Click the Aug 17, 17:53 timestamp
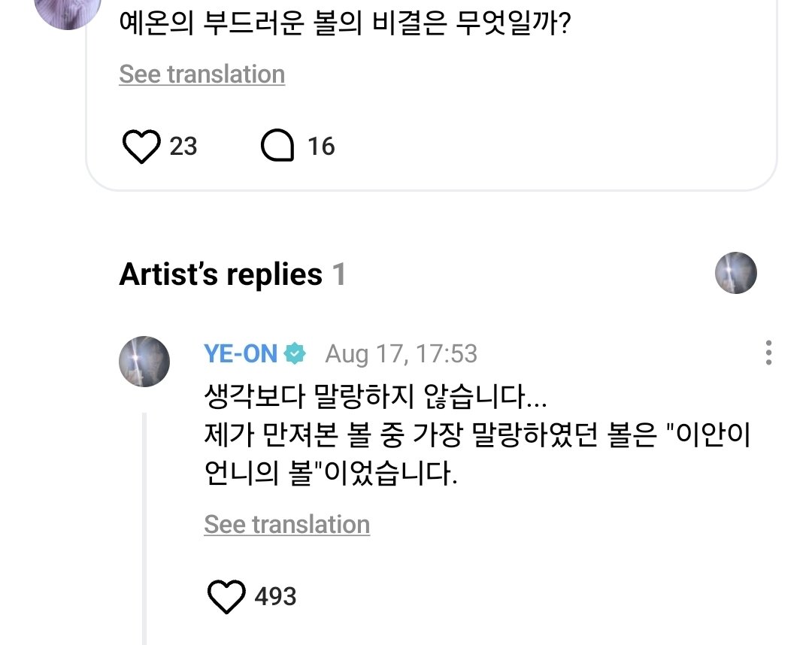The width and height of the screenshot is (812, 645). [x=401, y=353]
